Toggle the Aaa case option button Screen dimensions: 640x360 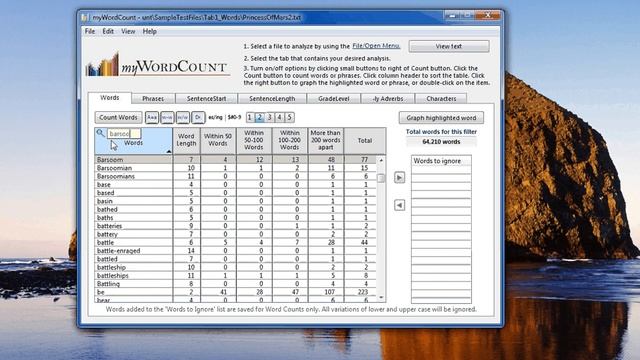point(152,118)
